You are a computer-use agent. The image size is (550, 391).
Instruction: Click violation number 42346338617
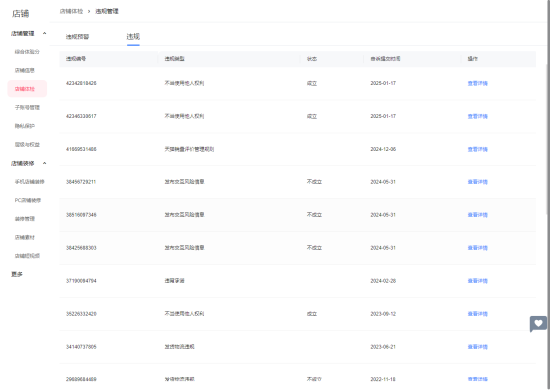(81, 116)
